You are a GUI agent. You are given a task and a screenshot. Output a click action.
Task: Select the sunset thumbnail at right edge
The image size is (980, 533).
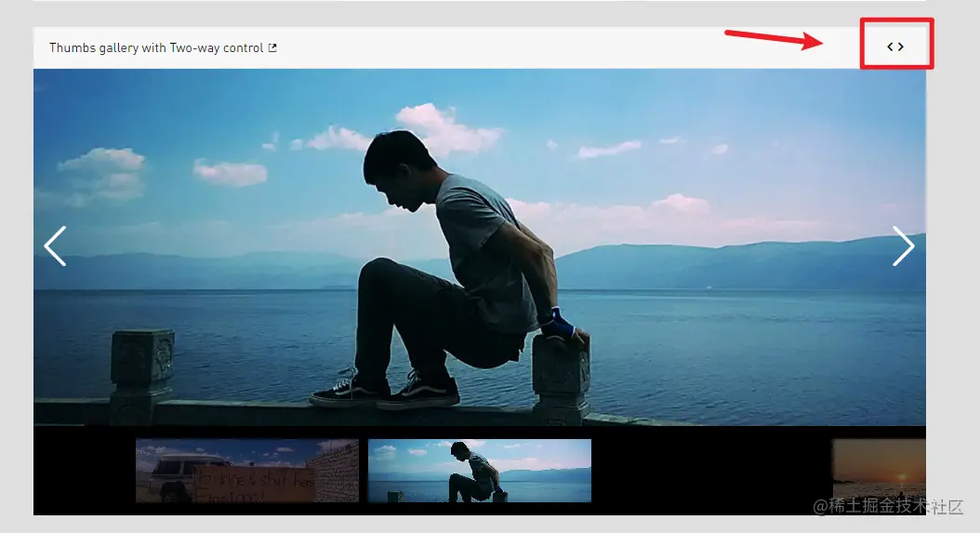click(880, 471)
